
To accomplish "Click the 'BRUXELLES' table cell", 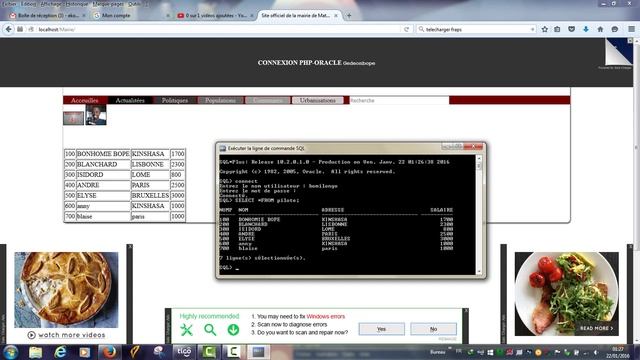I will 150,196.
